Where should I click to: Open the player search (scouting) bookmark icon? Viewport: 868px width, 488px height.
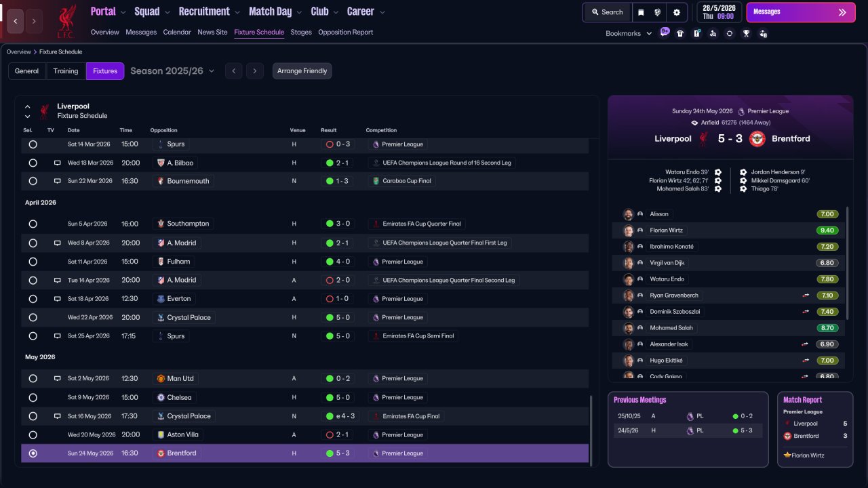(713, 33)
